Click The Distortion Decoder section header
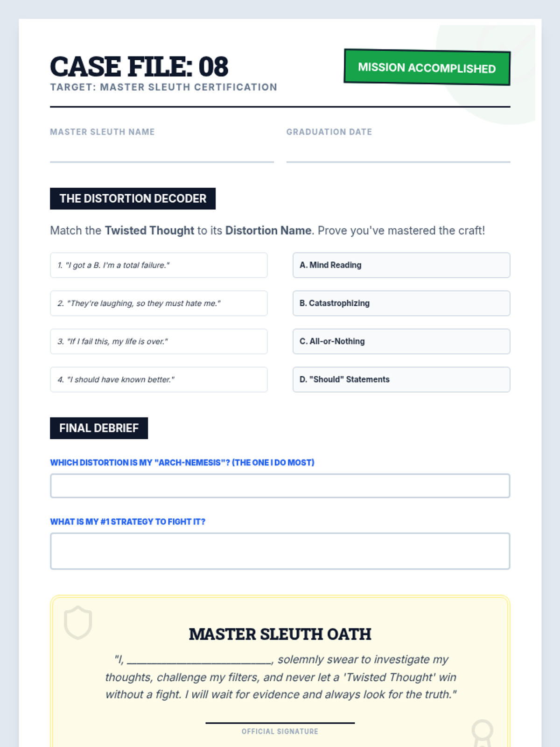 (x=133, y=198)
